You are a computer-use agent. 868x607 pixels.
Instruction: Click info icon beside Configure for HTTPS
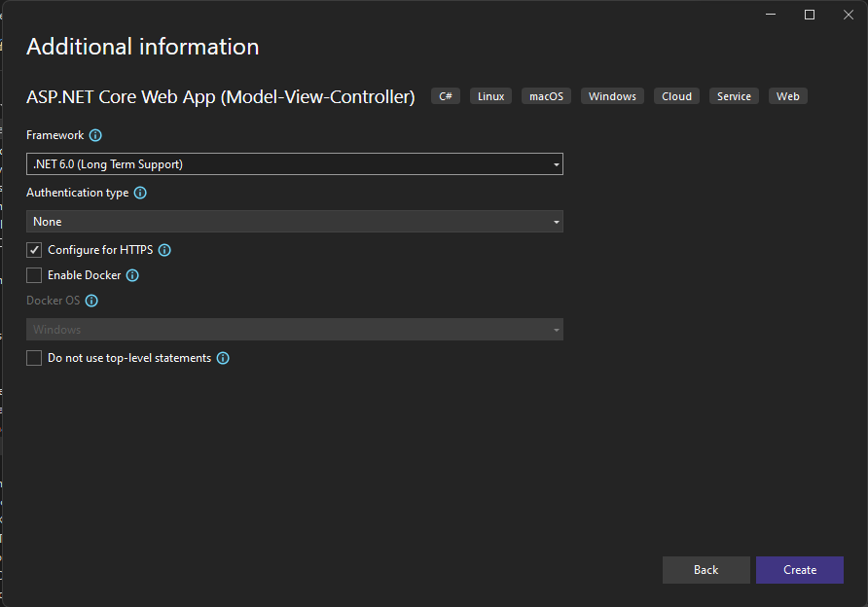point(164,250)
